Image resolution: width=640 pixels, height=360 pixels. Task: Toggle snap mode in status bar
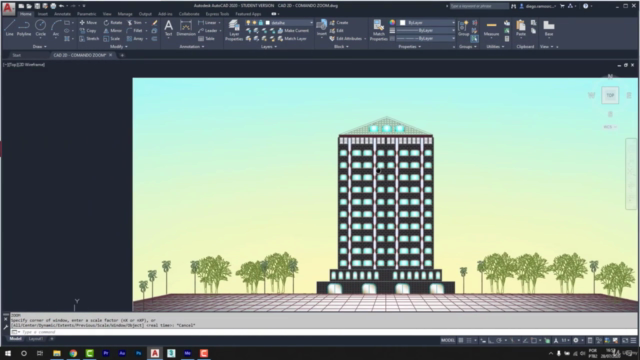point(469,340)
